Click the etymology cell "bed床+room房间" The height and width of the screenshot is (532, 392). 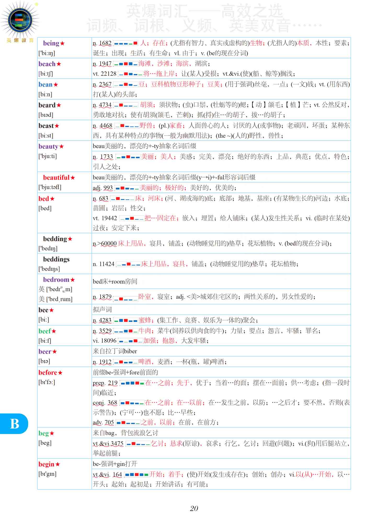coord(115,281)
